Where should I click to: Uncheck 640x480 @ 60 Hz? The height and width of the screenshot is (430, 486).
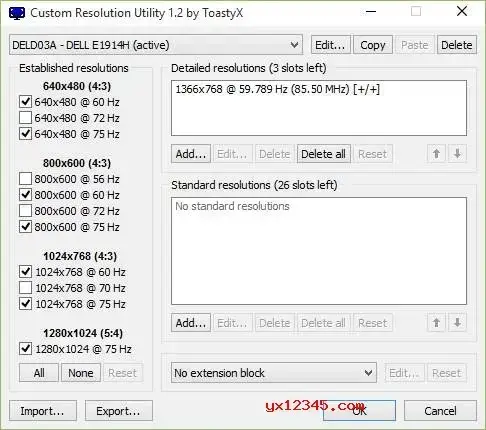point(25,102)
